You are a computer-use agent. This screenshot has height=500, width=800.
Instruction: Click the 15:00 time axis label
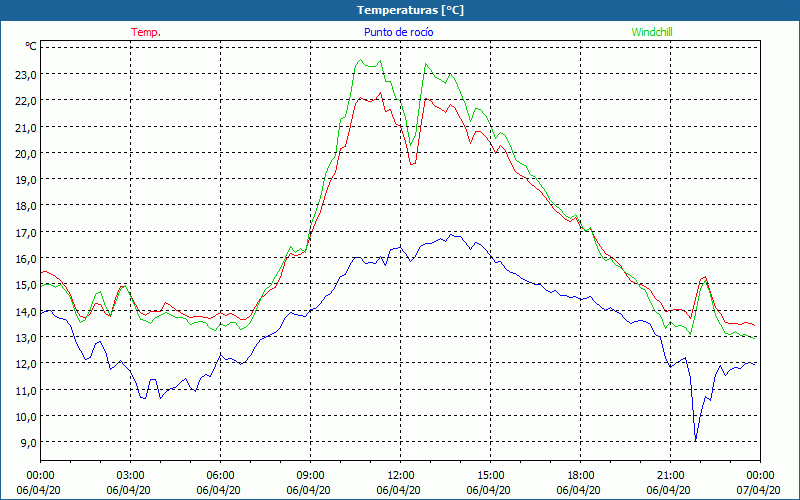[490, 476]
